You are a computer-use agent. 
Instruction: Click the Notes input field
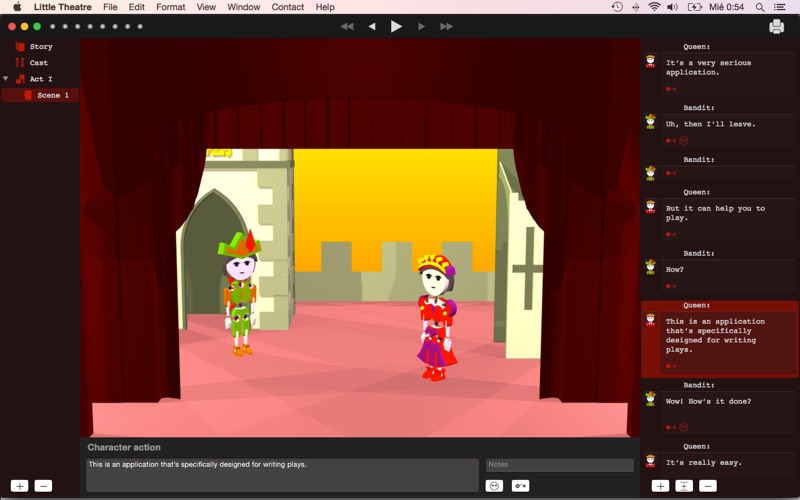coord(559,465)
